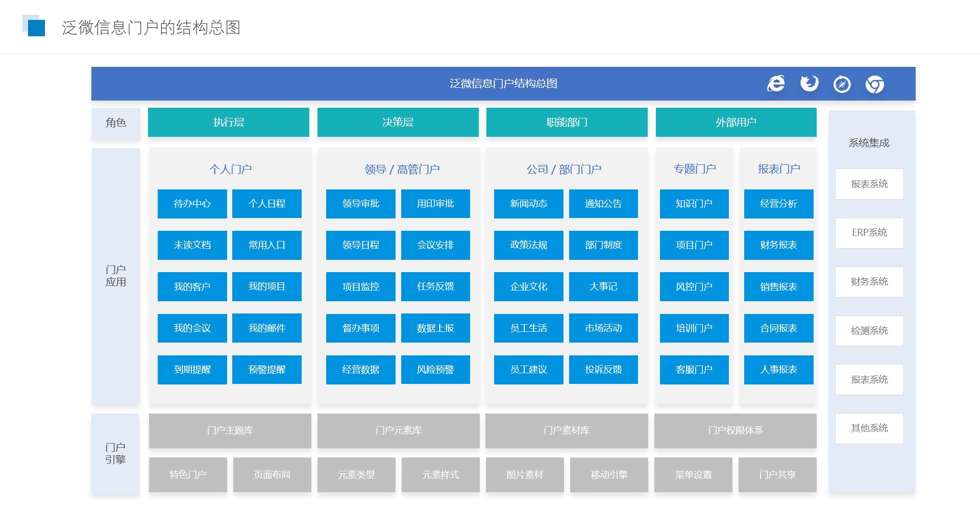Viewport: 980px width, 508px height.
Task: Switch to the 职能部门 role tab
Action: pos(567,123)
